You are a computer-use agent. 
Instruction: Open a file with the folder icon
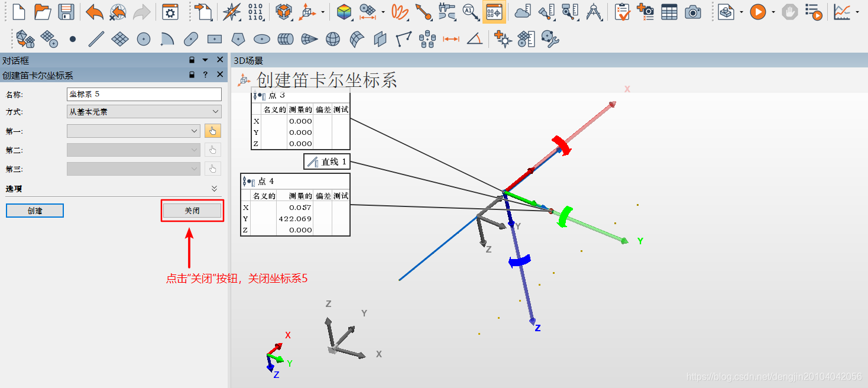(x=43, y=11)
